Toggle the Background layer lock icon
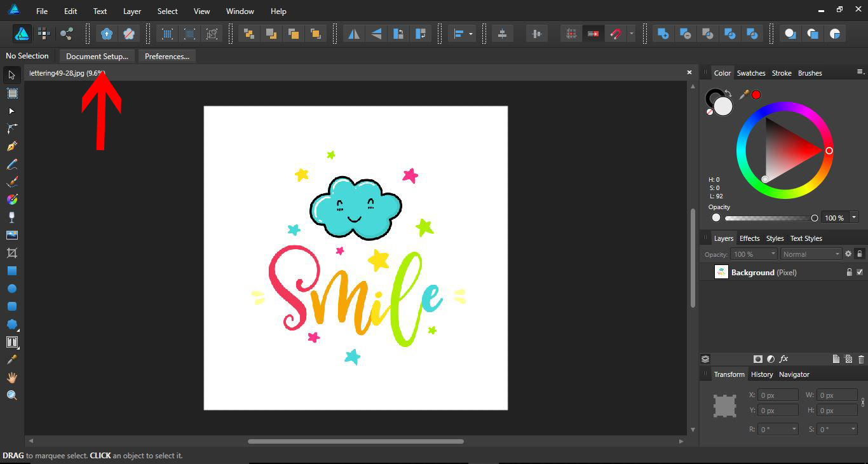 (849, 272)
